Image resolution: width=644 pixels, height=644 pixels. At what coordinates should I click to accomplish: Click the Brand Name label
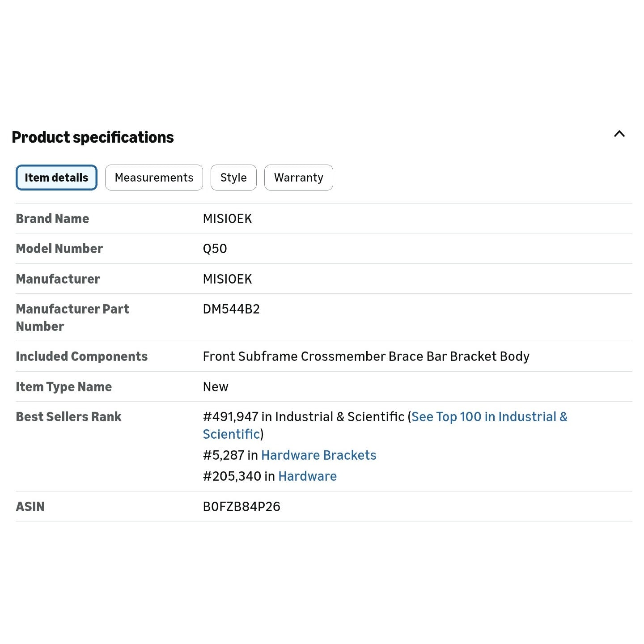point(53,219)
